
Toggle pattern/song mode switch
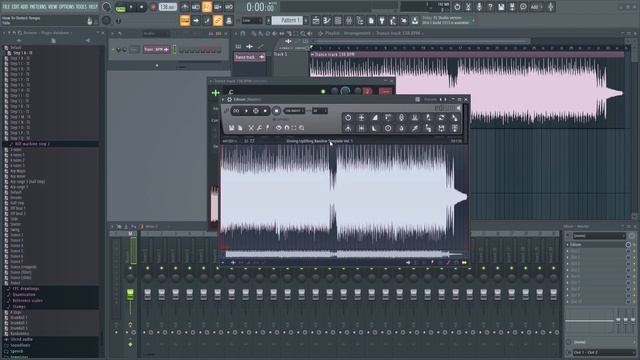click(x=120, y=7)
